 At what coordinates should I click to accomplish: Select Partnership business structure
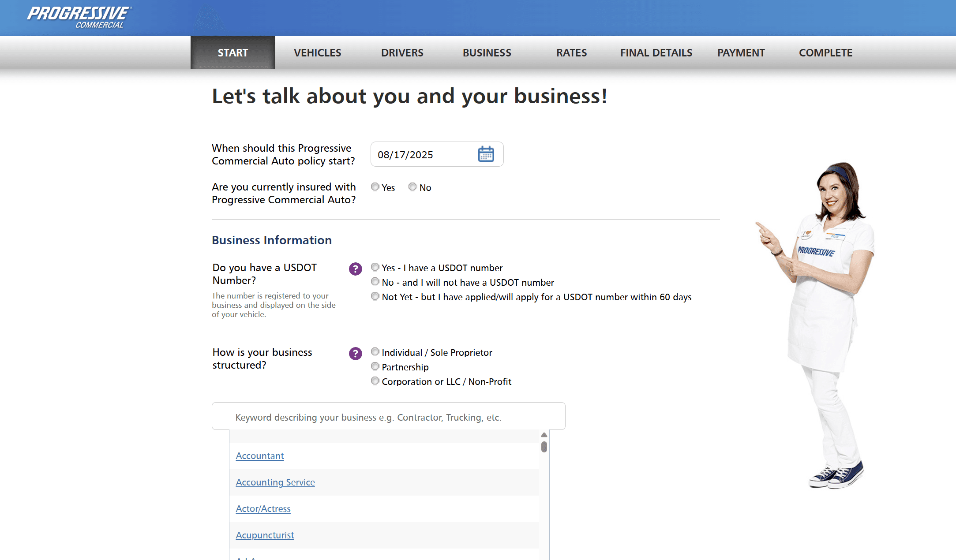click(375, 366)
